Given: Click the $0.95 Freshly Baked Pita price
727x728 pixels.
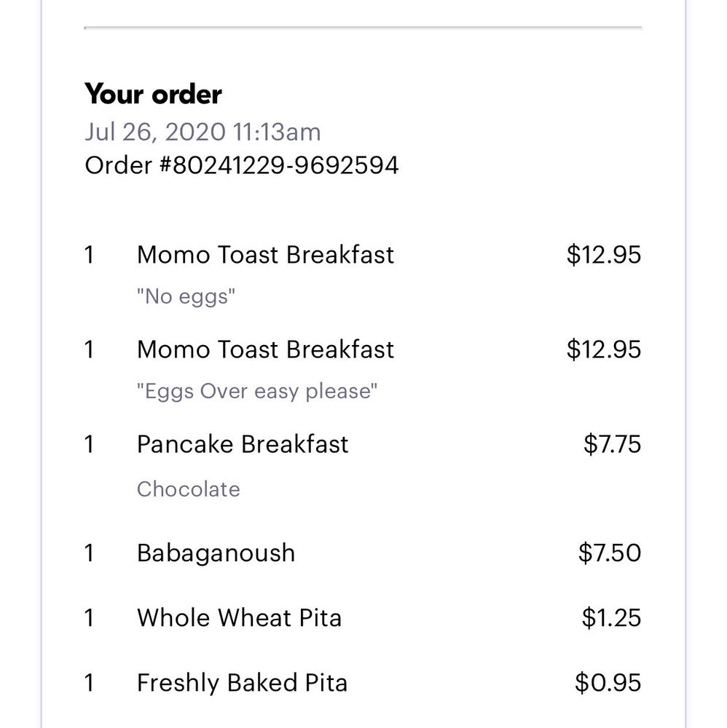Looking at the screenshot, I should coord(608,683).
